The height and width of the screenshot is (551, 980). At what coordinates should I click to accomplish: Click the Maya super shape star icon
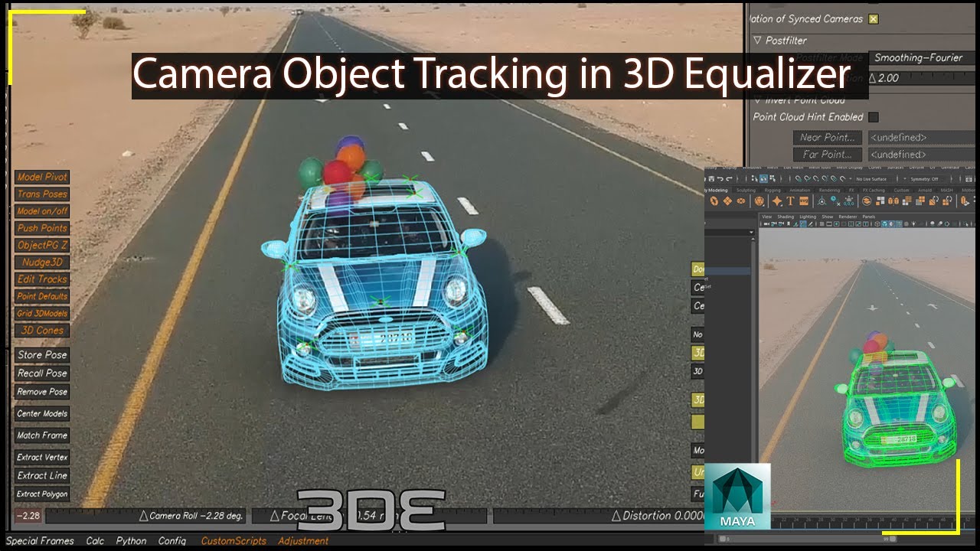pyautogui.click(x=777, y=201)
